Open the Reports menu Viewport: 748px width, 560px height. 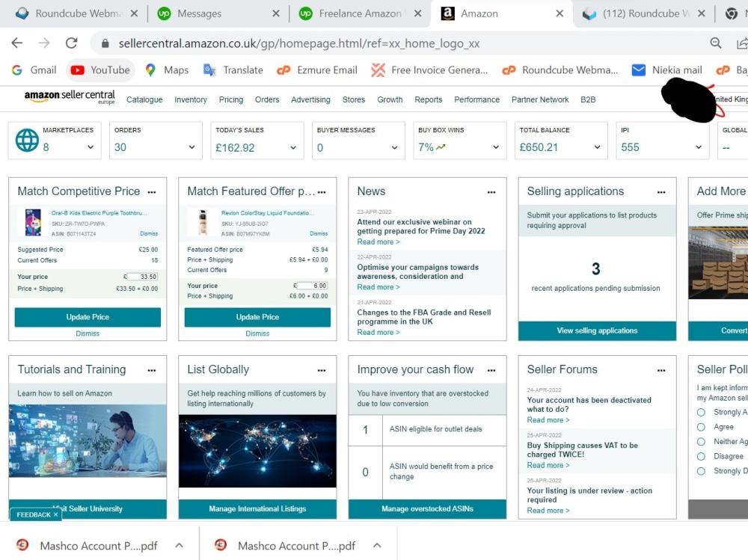429,99
